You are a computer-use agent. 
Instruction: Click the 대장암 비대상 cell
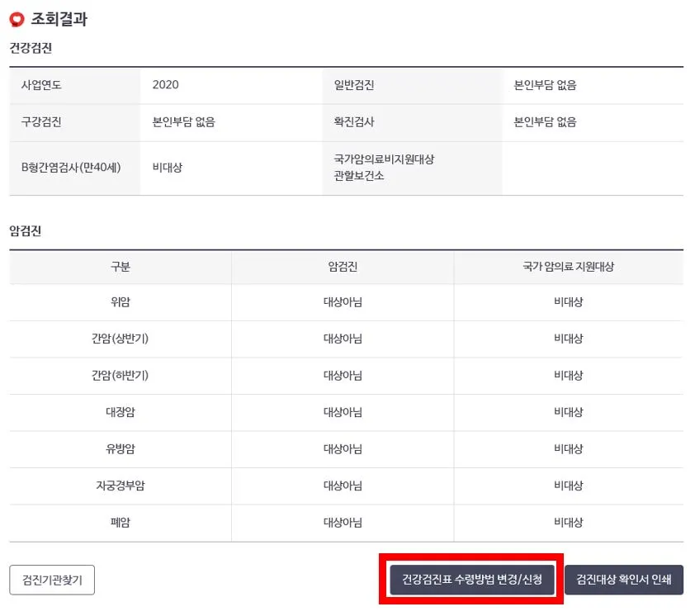click(x=567, y=412)
